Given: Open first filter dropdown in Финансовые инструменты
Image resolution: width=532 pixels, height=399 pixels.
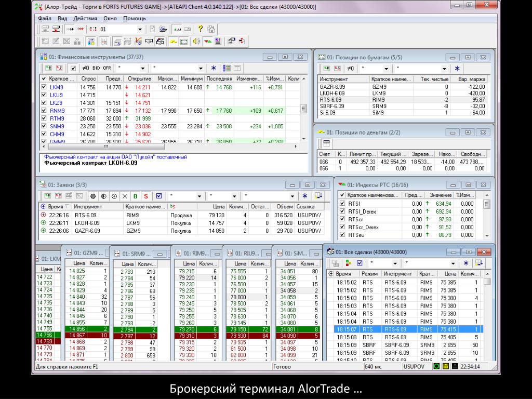Looking at the screenshot, I should [143, 68].
